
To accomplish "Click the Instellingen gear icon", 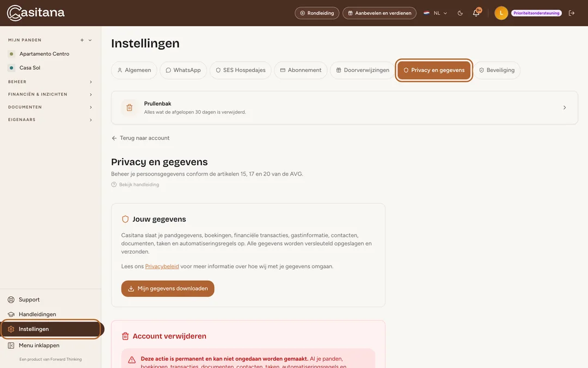I will (x=11, y=329).
